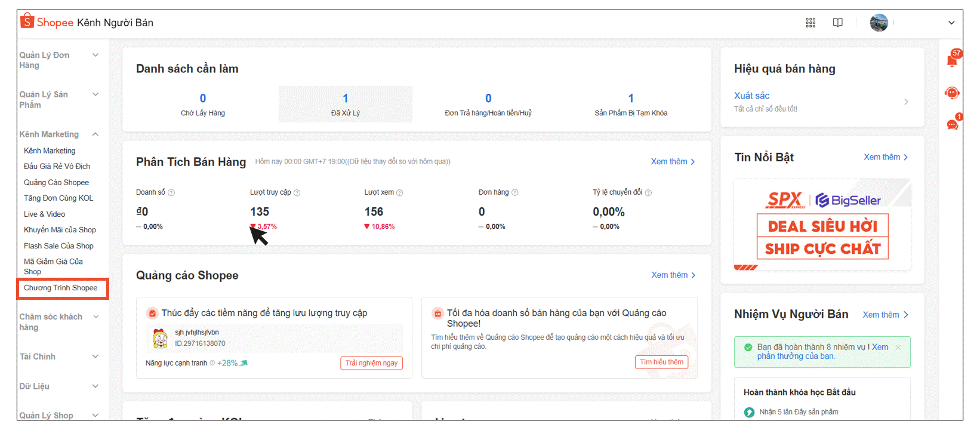Close the completed missions notification

coord(898,347)
